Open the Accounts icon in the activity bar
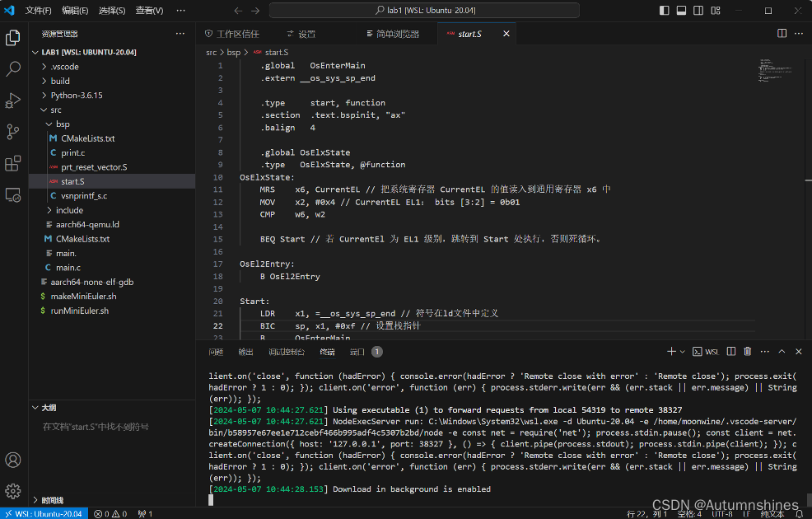The width and height of the screenshot is (812, 519). click(x=12, y=461)
